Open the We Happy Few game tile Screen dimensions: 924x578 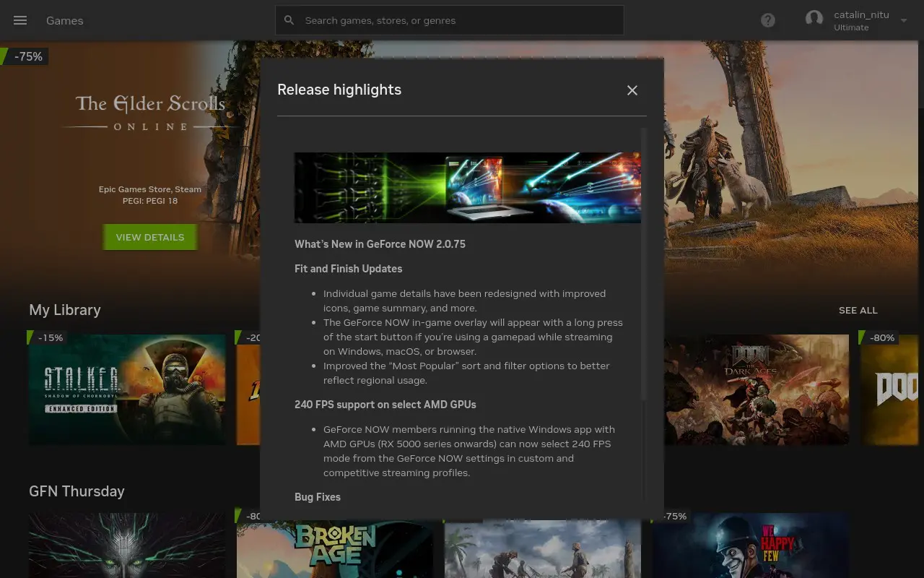[751, 545]
